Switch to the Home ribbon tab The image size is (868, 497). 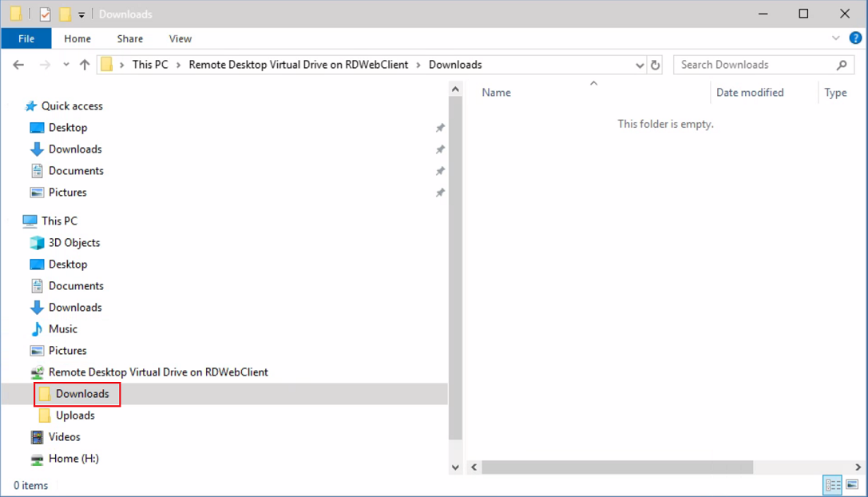(77, 39)
